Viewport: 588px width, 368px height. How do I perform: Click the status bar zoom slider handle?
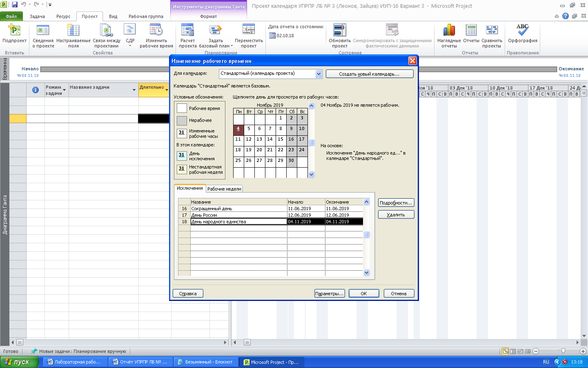pyautogui.click(x=563, y=351)
